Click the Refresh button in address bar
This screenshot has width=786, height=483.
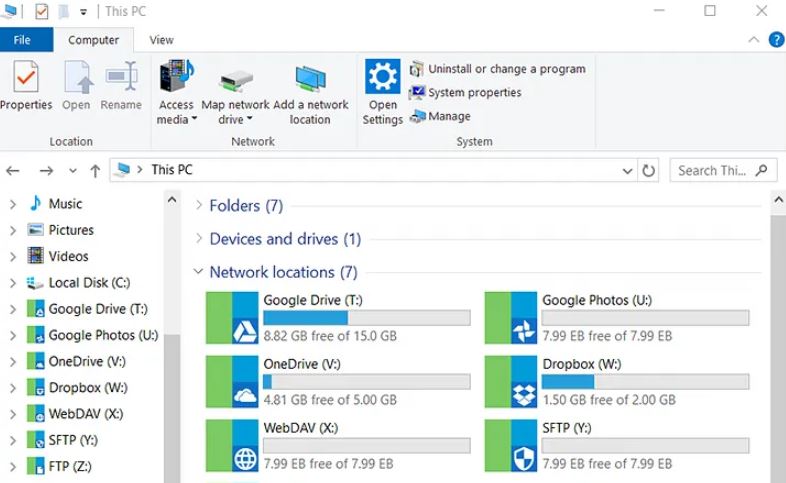[x=648, y=171]
